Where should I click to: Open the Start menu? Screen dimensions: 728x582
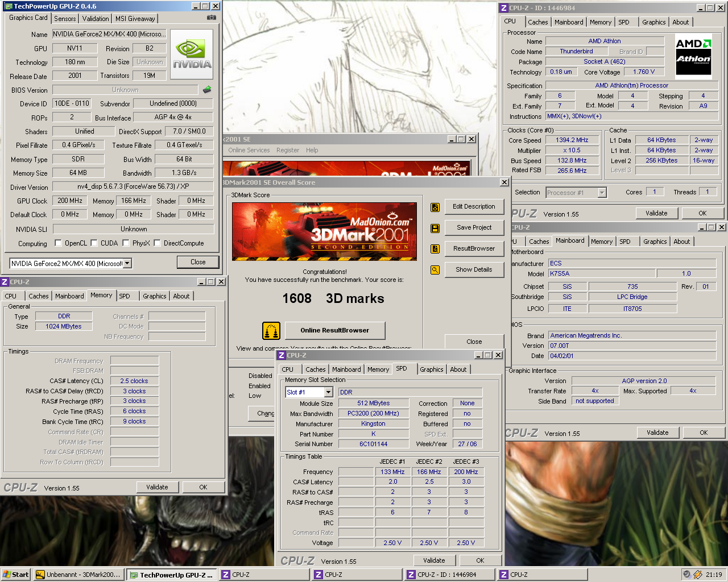coord(16,575)
